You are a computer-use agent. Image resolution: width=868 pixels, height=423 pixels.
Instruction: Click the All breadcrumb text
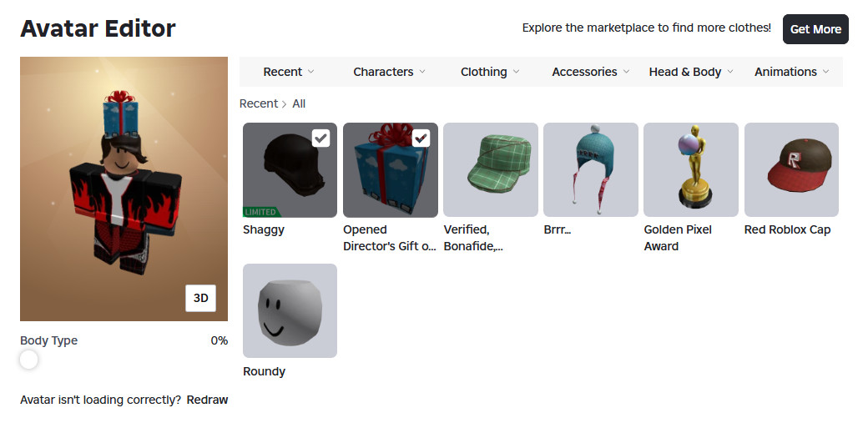point(299,103)
